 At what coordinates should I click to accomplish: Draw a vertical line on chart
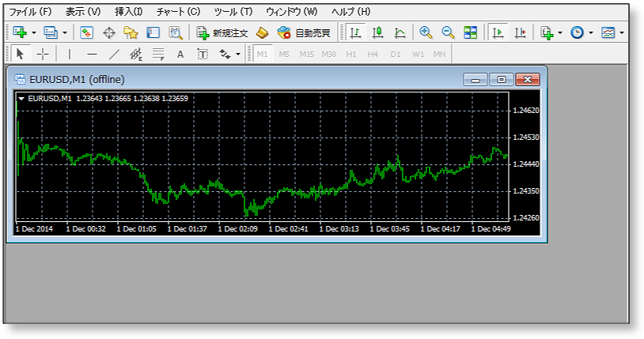(x=70, y=54)
